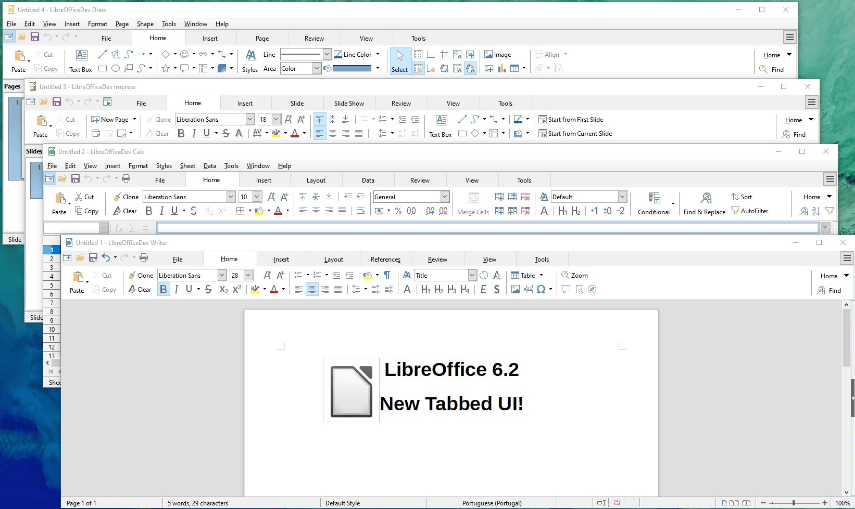
Task: Open the font name dropdown in Writer
Action: pyautogui.click(x=222, y=275)
